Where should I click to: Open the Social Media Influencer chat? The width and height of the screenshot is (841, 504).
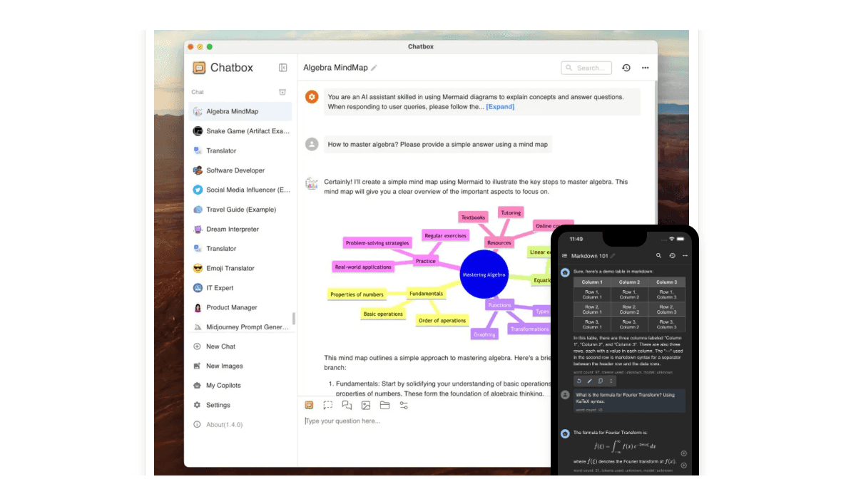tap(240, 190)
